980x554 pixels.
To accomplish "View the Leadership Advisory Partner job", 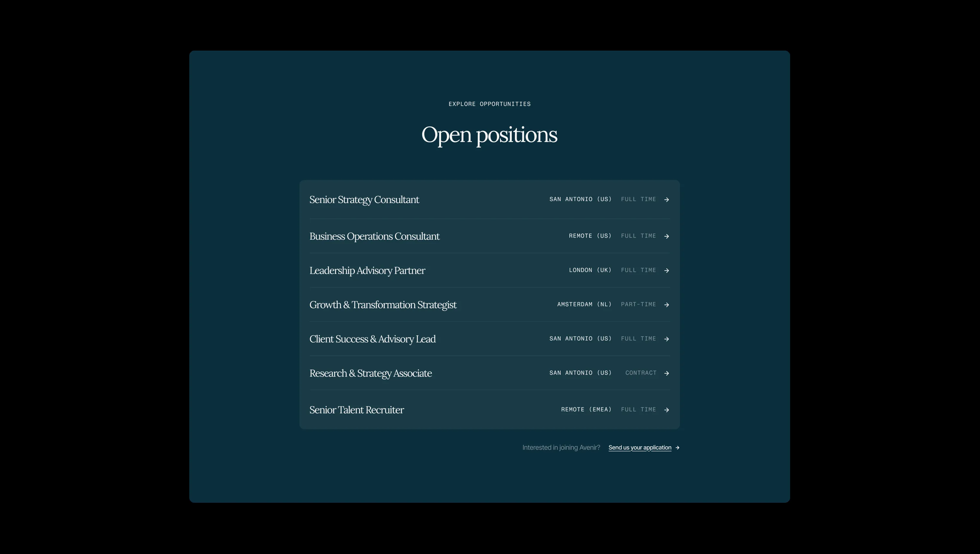I will click(490, 270).
